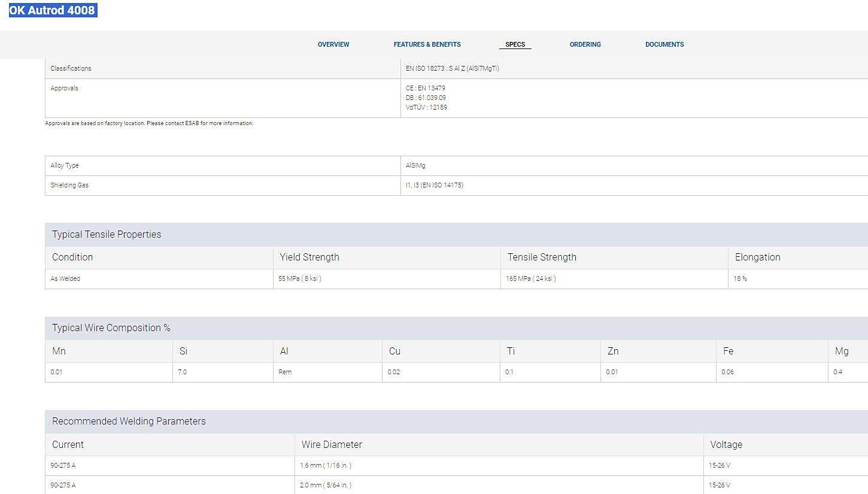
Task: Click the Al column header
Action: coord(284,351)
